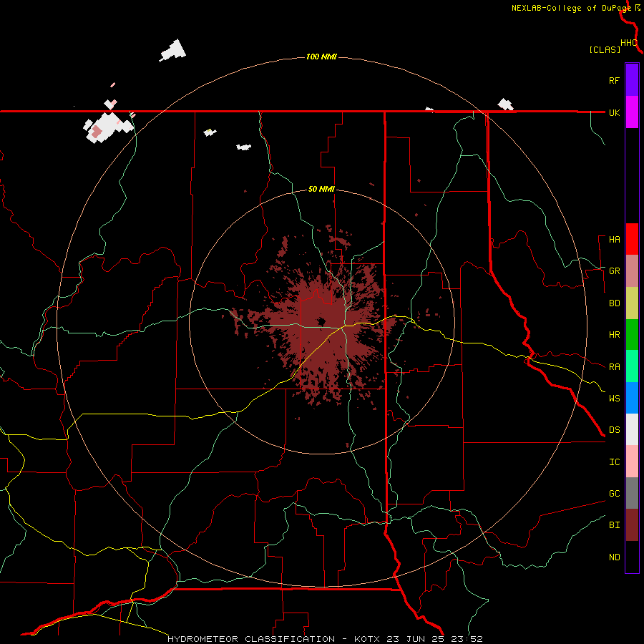This screenshot has width=644, height=644.
Task: Click the 100 NMI range ring label
Action: tap(321, 57)
